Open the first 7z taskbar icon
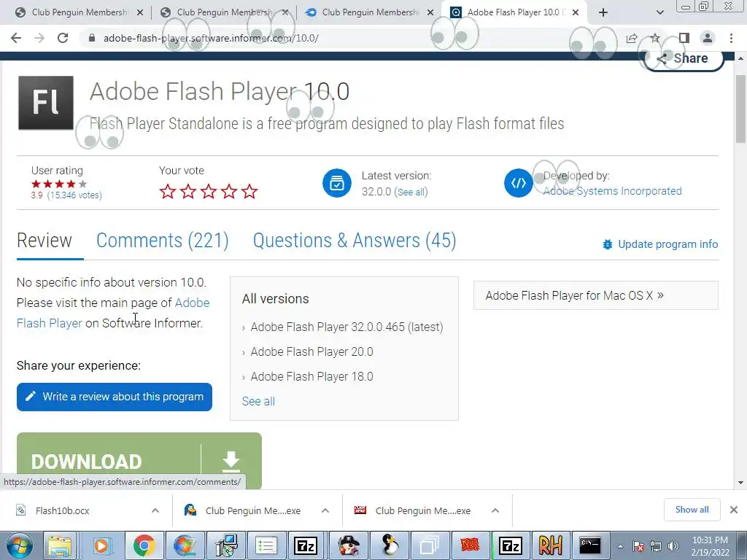The width and height of the screenshot is (747, 560). 306,545
